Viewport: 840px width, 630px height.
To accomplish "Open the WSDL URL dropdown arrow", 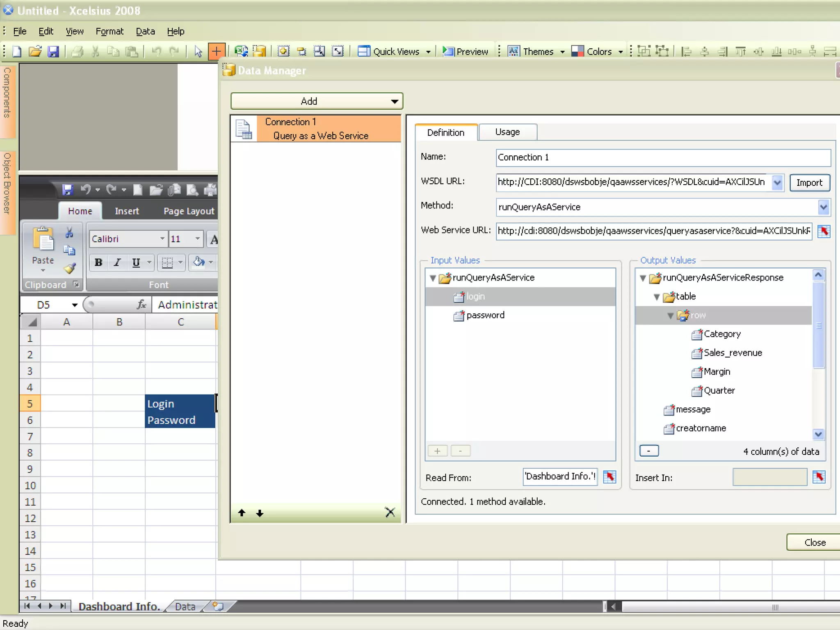I will [777, 183].
